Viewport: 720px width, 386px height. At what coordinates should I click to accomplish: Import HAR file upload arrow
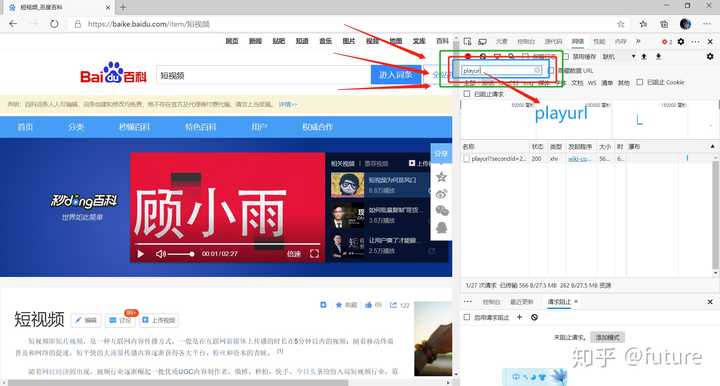644,56
